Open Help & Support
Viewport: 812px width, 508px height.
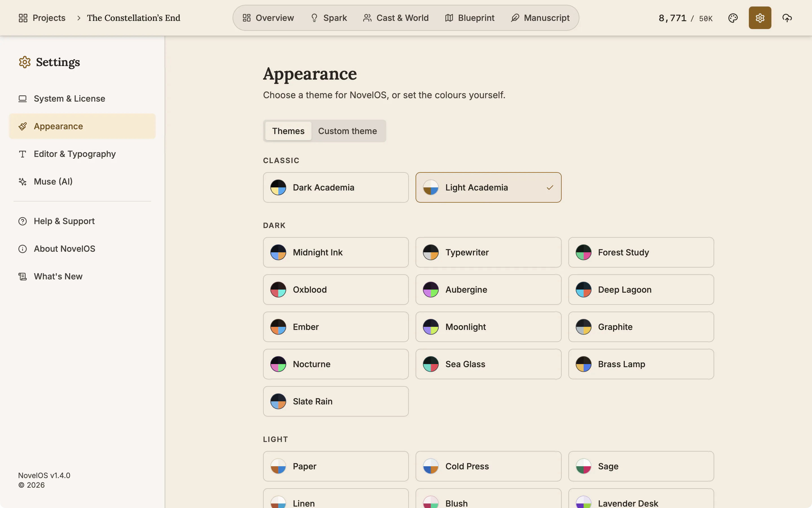coord(82,221)
